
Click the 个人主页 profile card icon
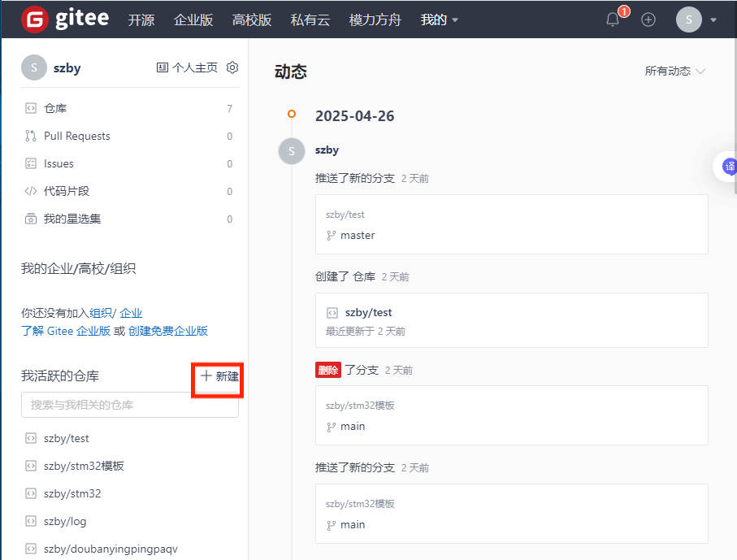coord(163,67)
